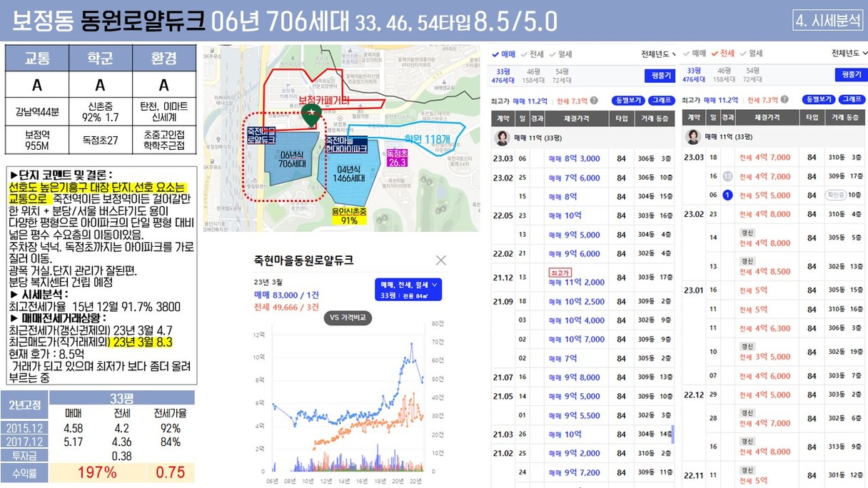
Task: Click the 갱신 badge above 전세 4억 8,500
Action: click(x=747, y=261)
